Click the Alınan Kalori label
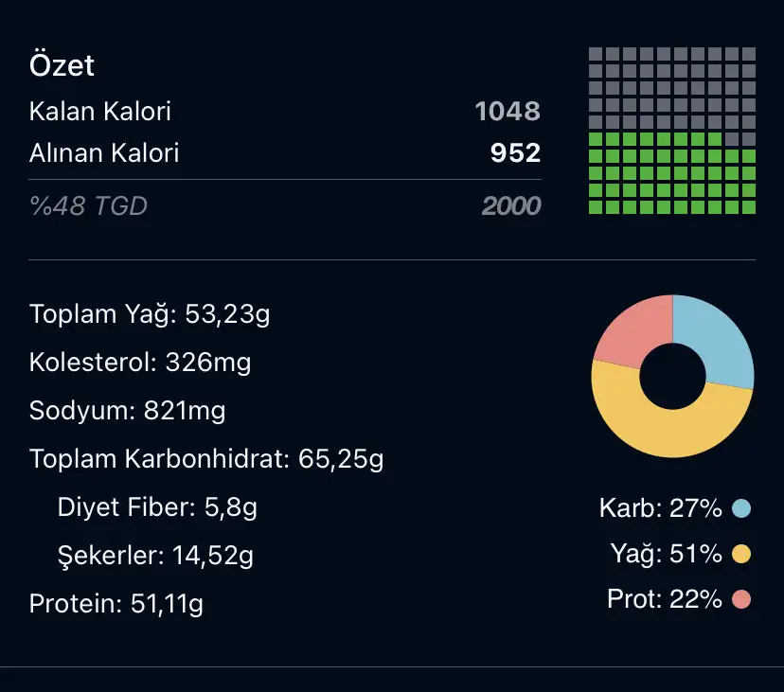Screen dimensions: 784x692 pyautogui.click(x=104, y=153)
